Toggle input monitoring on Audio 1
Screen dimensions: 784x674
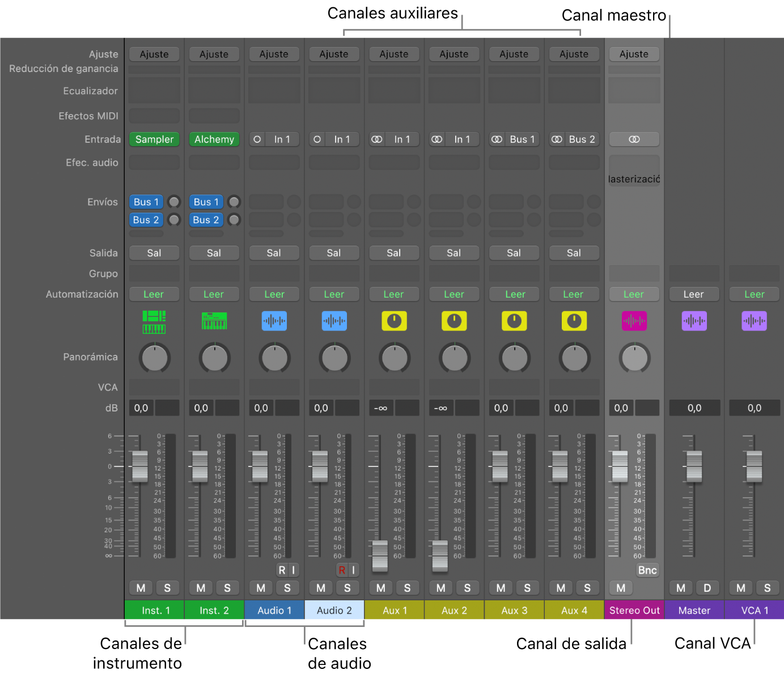[294, 570]
